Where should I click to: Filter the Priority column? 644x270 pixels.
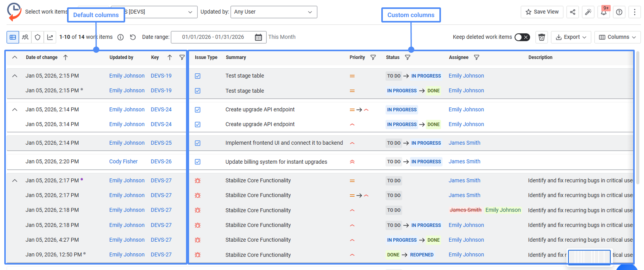[373, 57]
